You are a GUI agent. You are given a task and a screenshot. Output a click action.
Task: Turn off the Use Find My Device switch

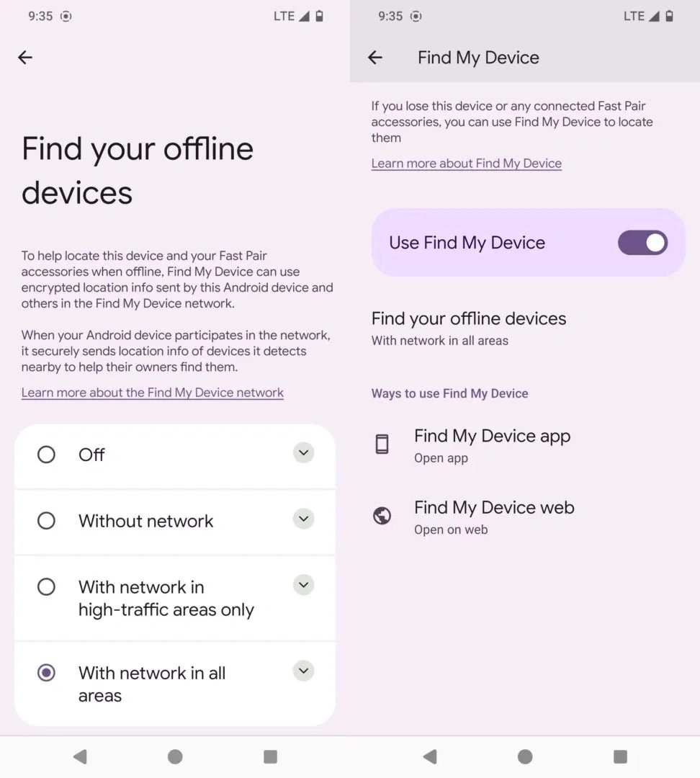click(642, 243)
